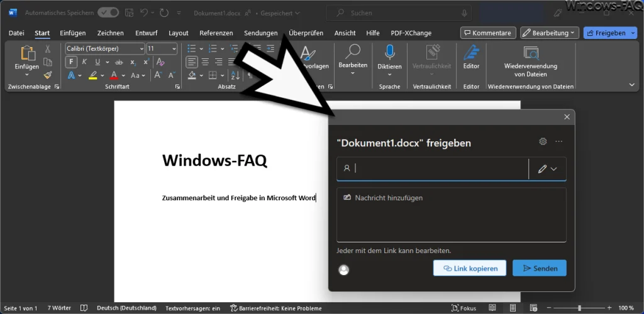This screenshot has height=314, width=644.
Task: Open the underline style dropdown arrow
Action: coord(107,62)
